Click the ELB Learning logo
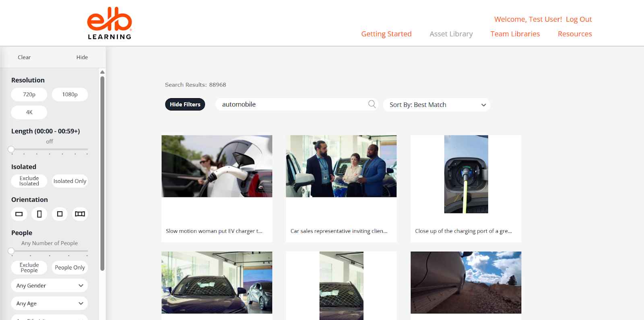Viewport: 644px width, 320px height. coord(109,23)
